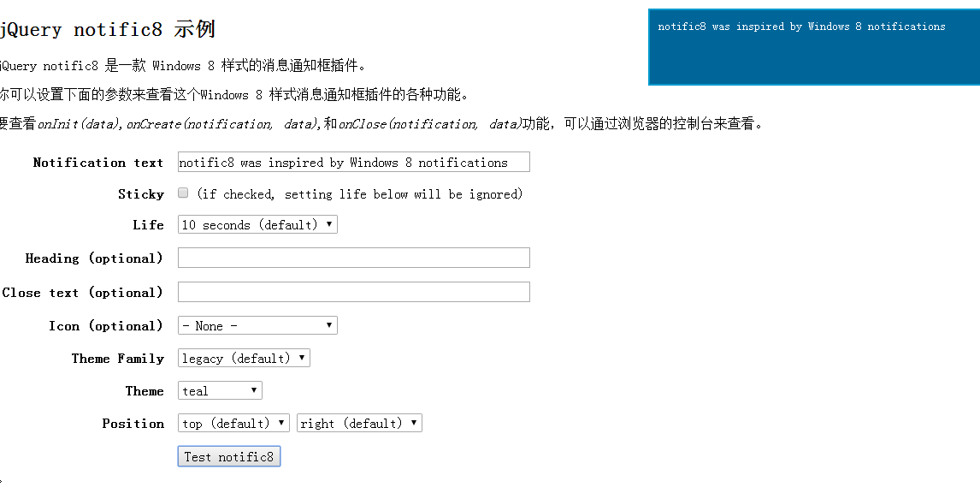Click the top position dropdown arrow
980x499 pixels.
click(281, 423)
